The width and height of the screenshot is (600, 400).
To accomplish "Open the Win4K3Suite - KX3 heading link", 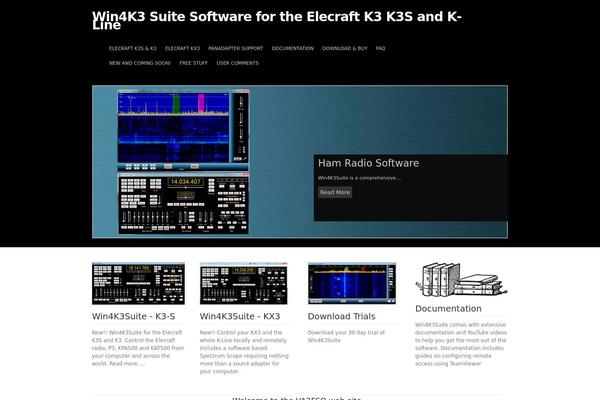I will coord(240,317).
